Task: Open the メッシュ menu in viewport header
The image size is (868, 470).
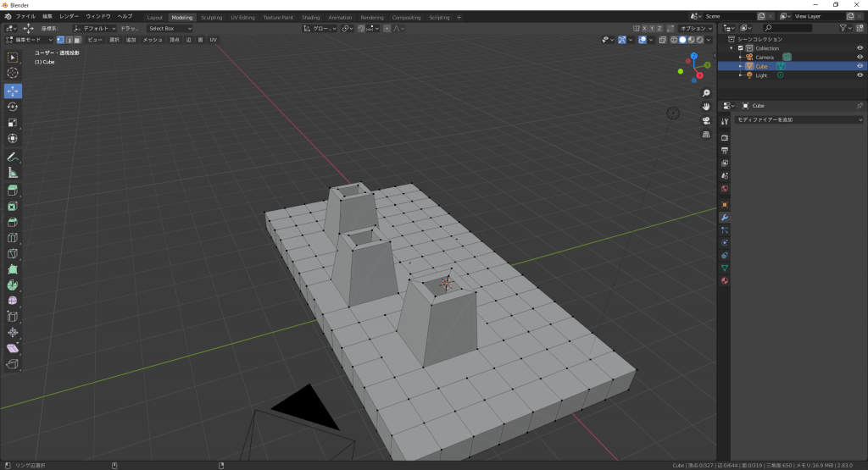Action: 153,40
